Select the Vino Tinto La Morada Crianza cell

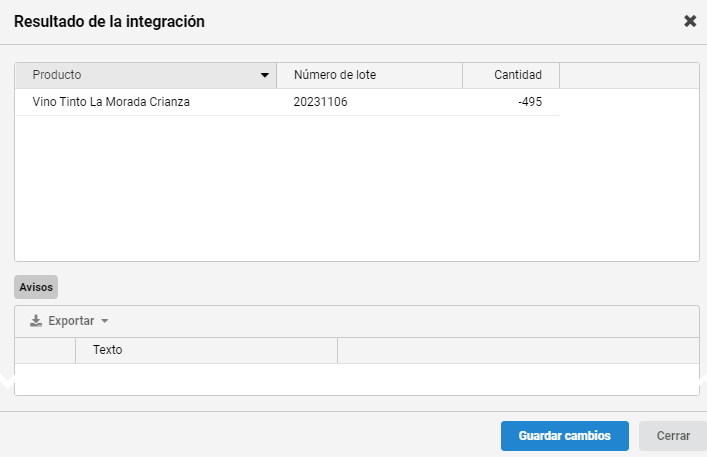146,102
